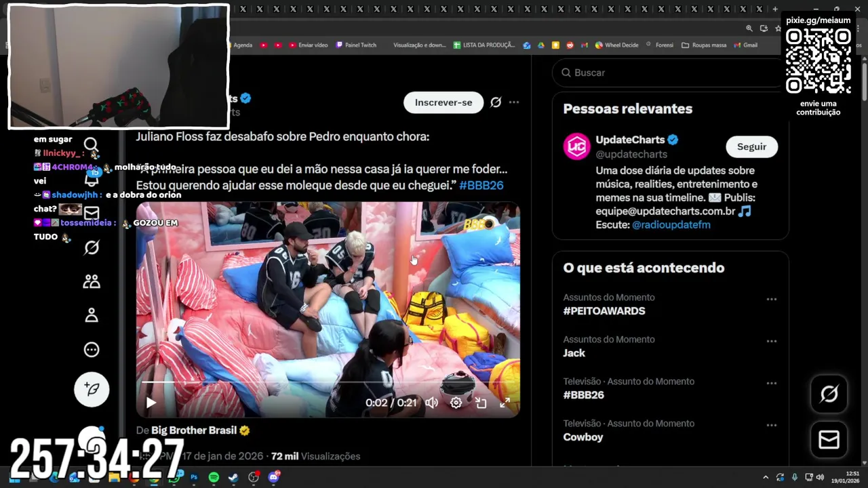
Task: Open the post's three-dot more menu
Action: (514, 102)
